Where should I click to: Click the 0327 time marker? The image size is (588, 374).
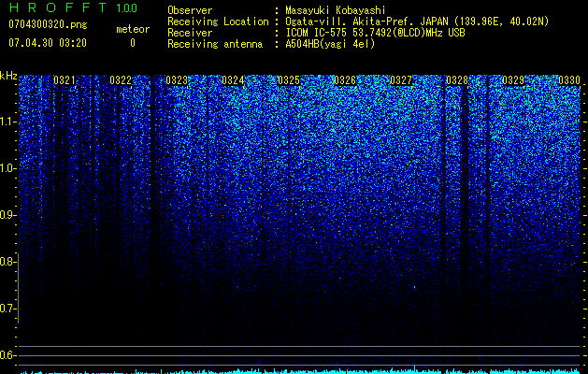coord(401,80)
